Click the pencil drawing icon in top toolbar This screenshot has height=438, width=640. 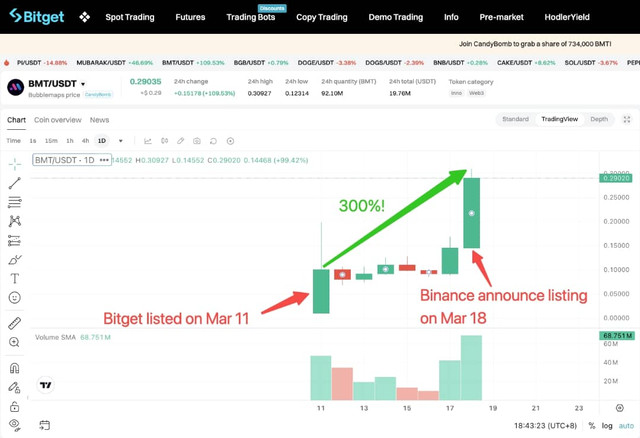pos(180,141)
